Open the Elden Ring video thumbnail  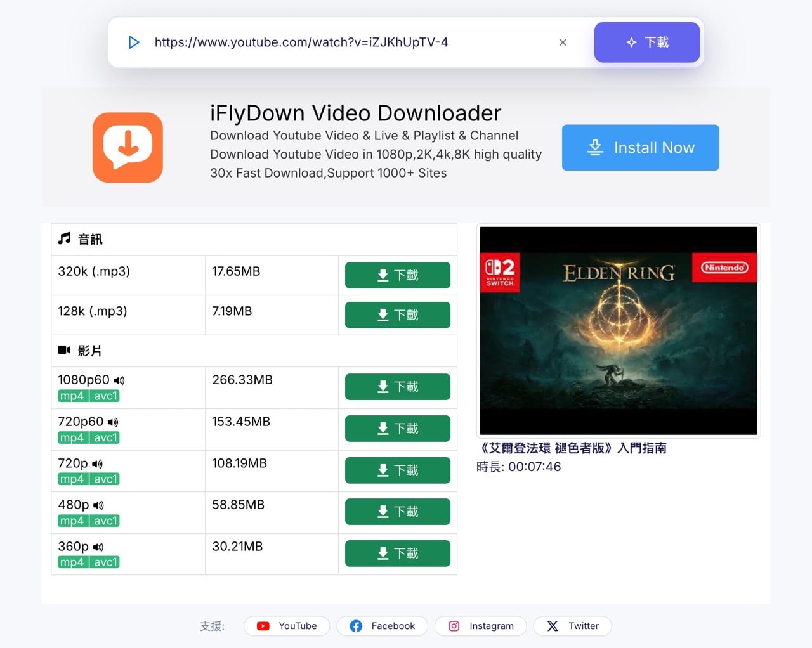[619, 330]
